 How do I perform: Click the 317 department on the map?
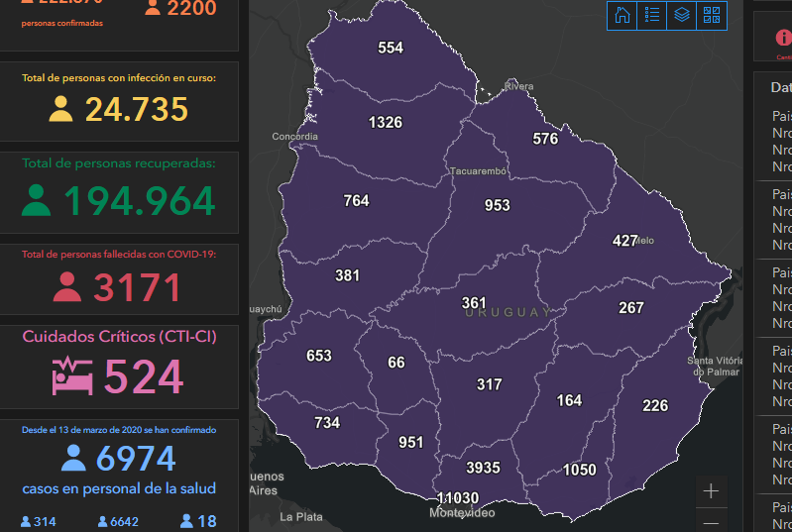[x=490, y=384]
